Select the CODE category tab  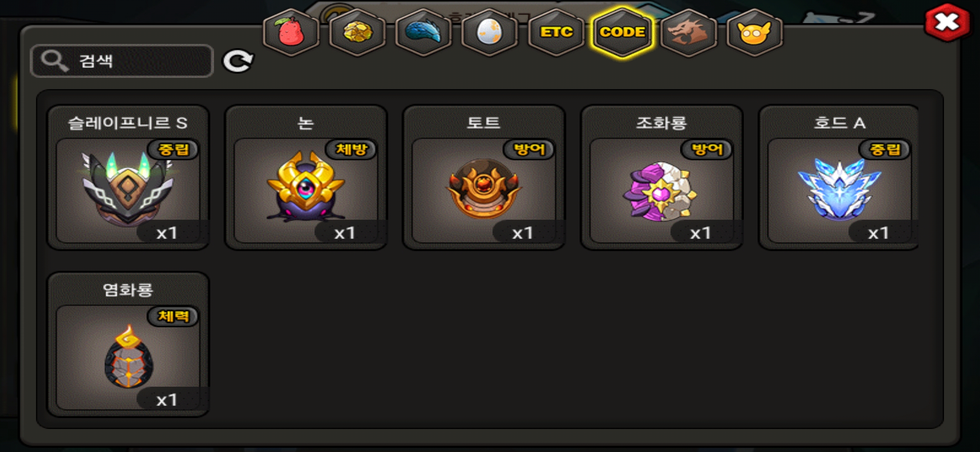pyautogui.click(x=622, y=32)
